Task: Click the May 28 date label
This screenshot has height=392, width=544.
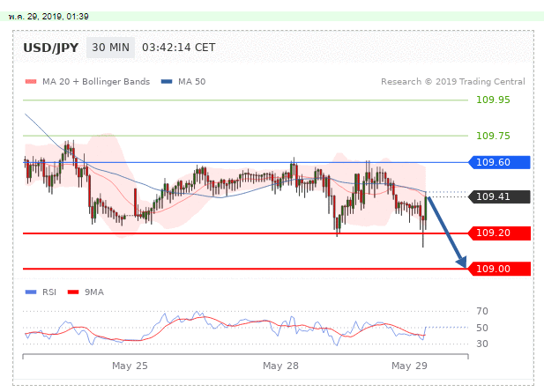Action: (280, 366)
